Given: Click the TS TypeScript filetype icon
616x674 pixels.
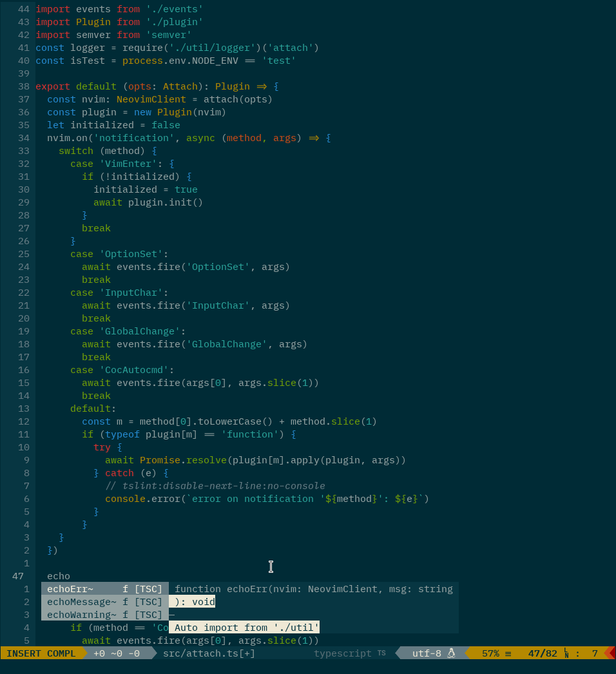Looking at the screenshot, I should click(381, 653).
